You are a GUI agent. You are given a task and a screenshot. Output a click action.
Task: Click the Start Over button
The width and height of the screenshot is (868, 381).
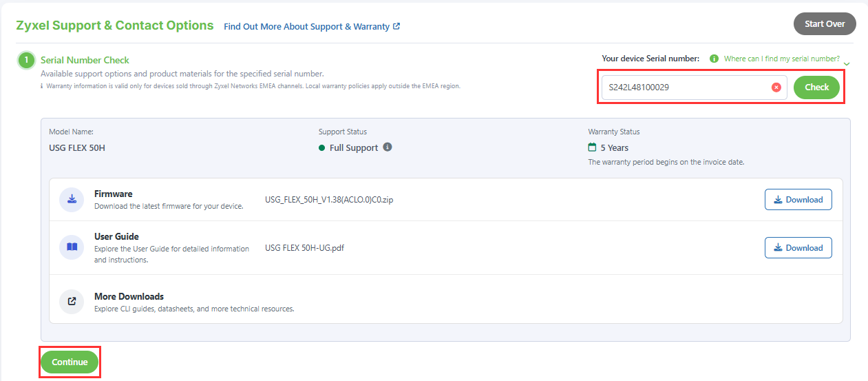tap(825, 23)
